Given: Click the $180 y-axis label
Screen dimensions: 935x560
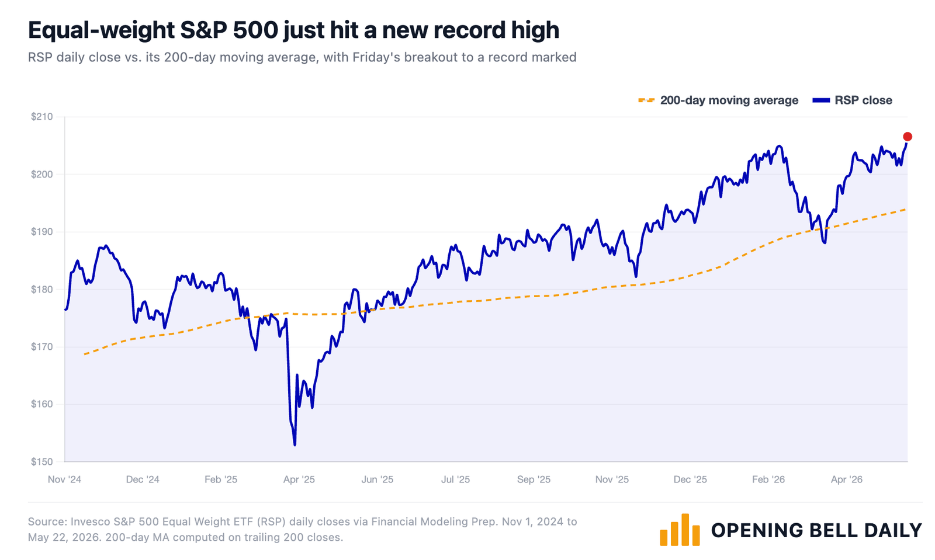Looking at the screenshot, I should [x=41, y=290].
